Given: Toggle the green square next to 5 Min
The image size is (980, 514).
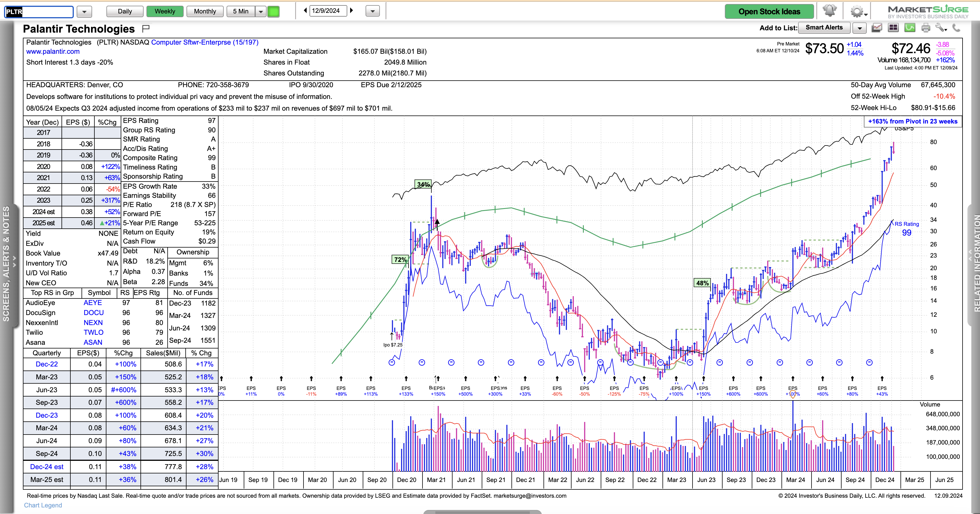Looking at the screenshot, I should pyautogui.click(x=273, y=11).
